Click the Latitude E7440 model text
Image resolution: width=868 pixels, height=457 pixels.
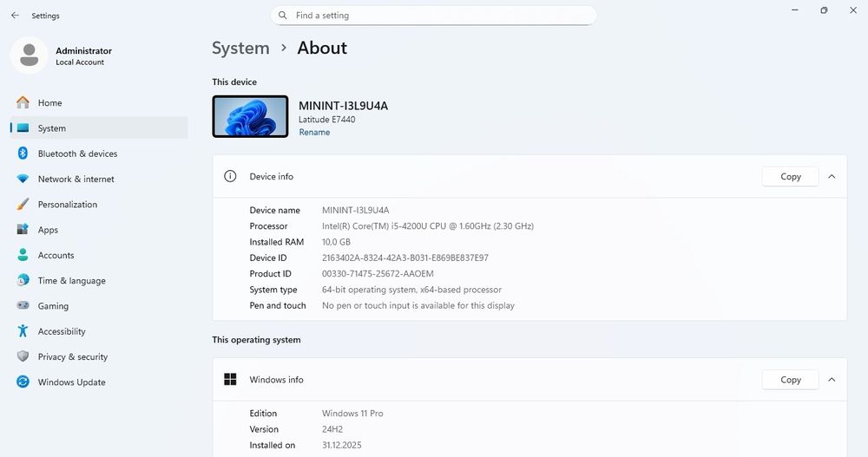click(327, 120)
